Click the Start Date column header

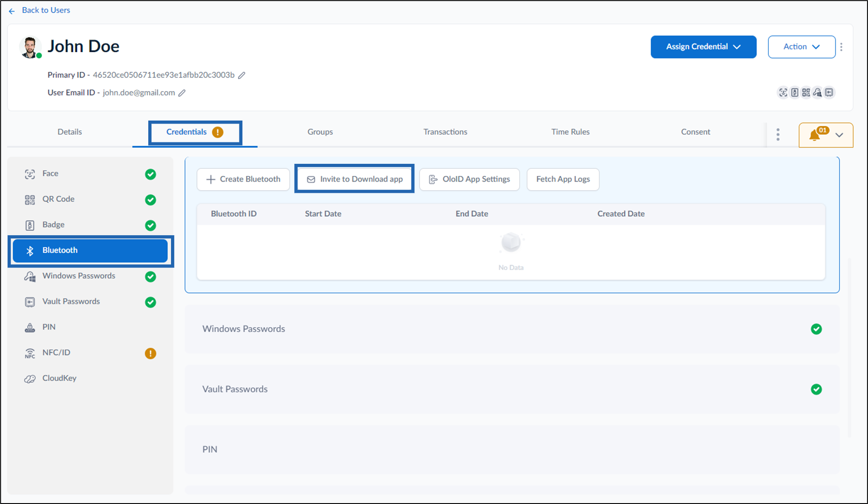point(323,214)
